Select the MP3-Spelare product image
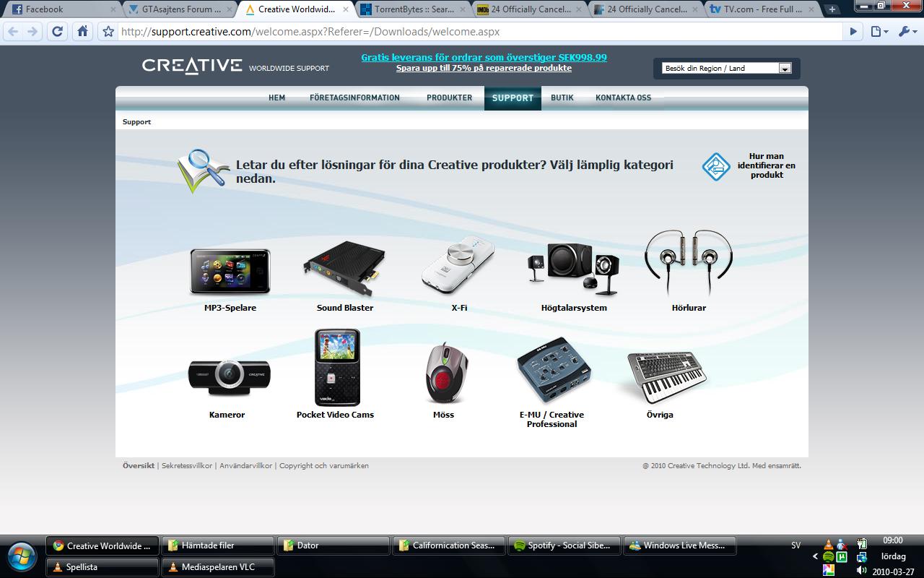Screen dimensions: 924x578 tap(230, 271)
